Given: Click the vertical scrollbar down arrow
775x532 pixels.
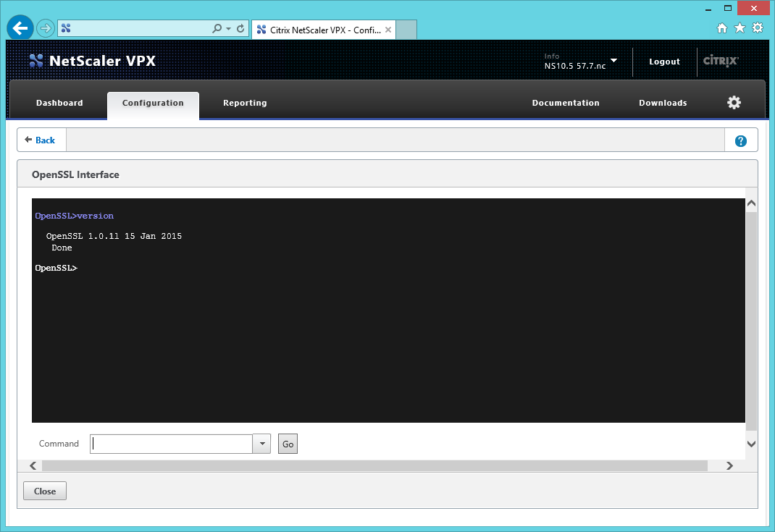Looking at the screenshot, I should coord(751,444).
